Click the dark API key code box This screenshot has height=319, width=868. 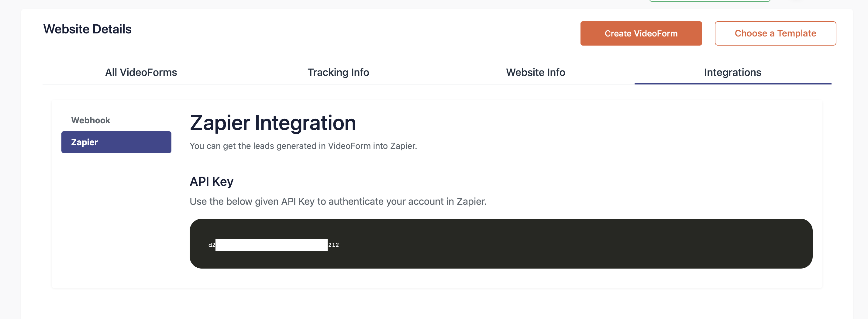pos(501,244)
